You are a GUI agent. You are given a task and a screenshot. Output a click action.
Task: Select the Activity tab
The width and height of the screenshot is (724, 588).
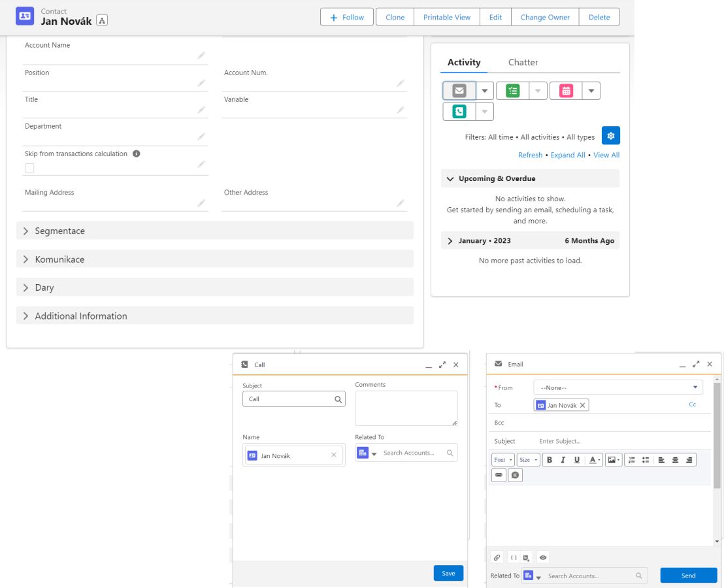click(x=464, y=62)
